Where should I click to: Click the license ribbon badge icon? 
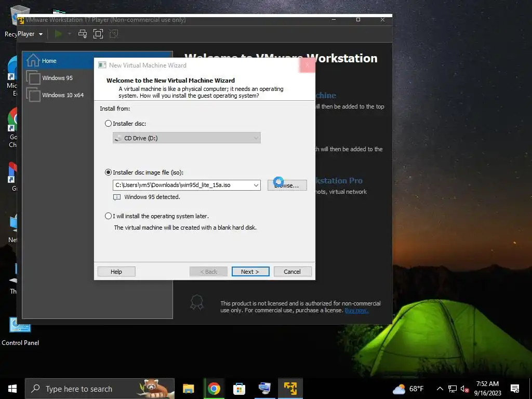[197, 302]
